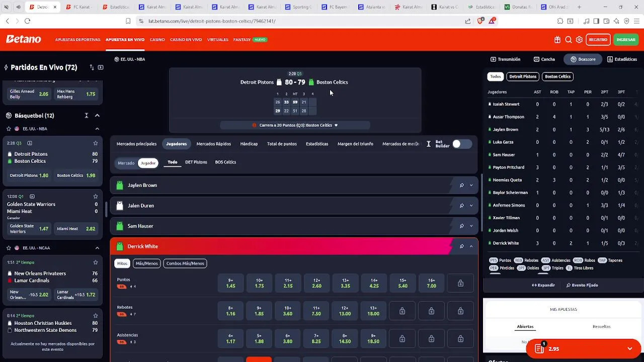
Task: Pin the Derrick White player market
Action: (461, 246)
